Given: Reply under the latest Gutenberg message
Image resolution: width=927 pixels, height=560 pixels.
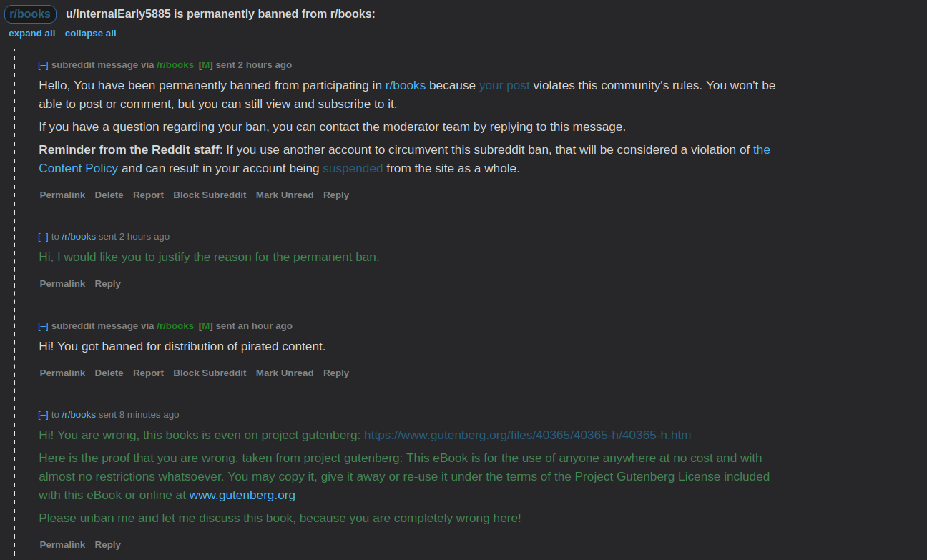Looking at the screenshot, I should (x=107, y=545).
